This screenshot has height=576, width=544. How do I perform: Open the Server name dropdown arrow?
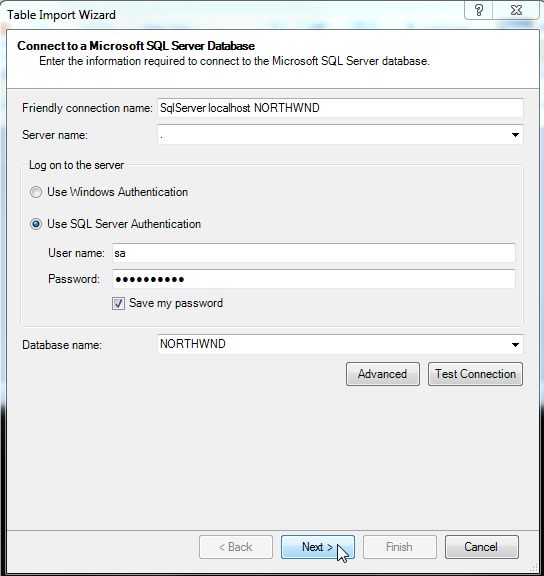pos(515,135)
